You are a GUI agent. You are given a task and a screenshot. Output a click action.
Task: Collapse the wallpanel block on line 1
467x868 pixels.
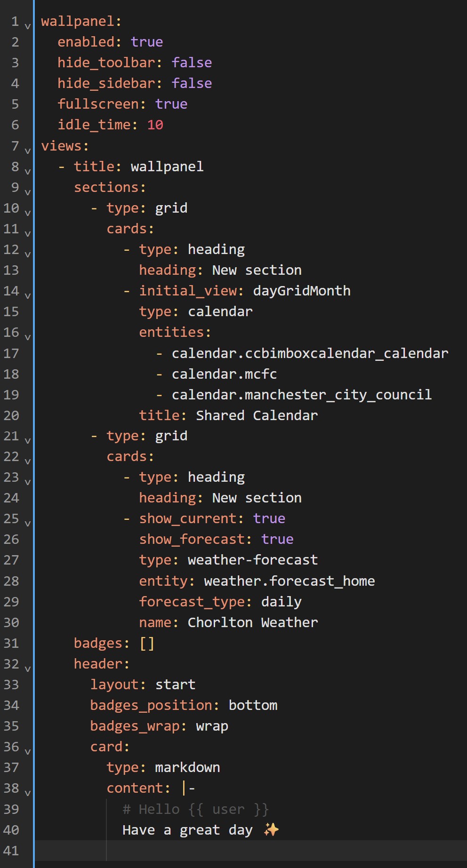coord(28,26)
